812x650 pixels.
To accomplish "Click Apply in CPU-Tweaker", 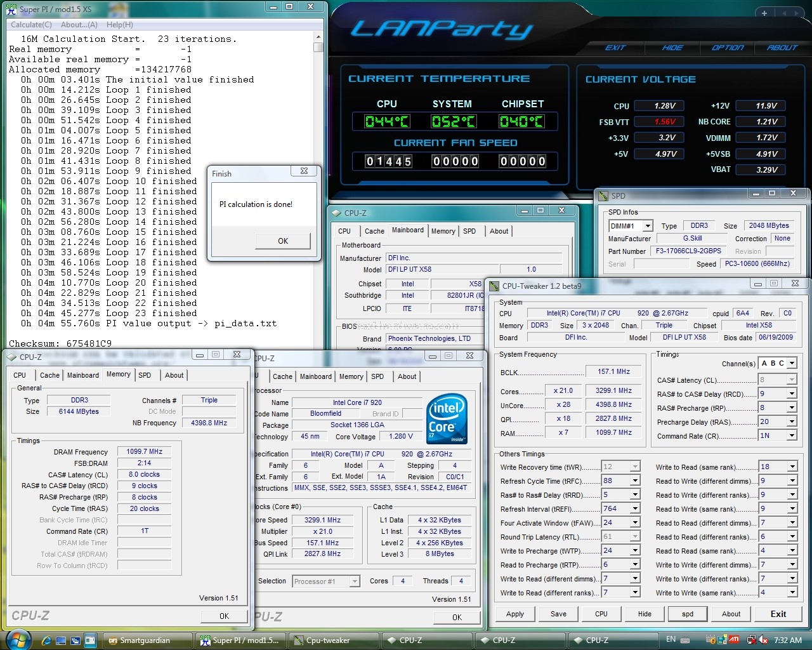I will coord(515,614).
